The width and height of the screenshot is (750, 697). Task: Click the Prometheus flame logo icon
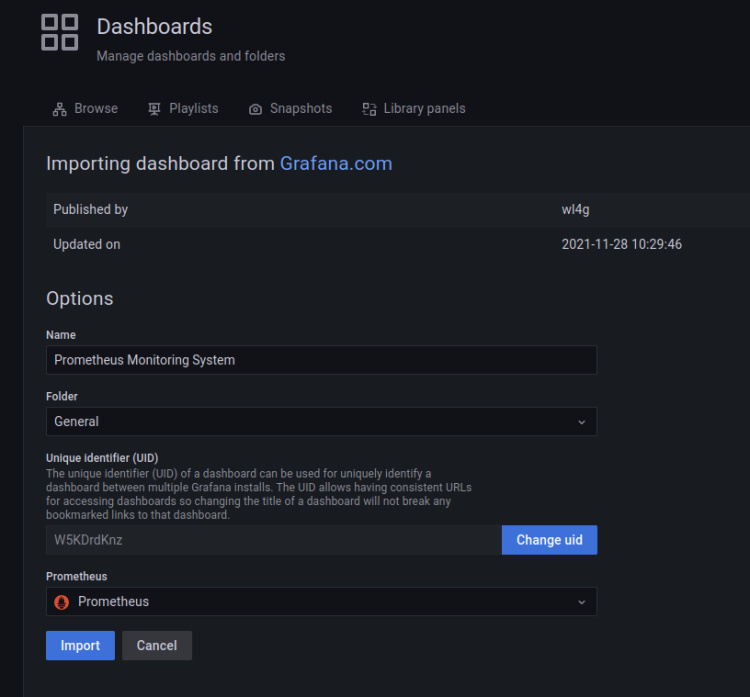click(62, 602)
